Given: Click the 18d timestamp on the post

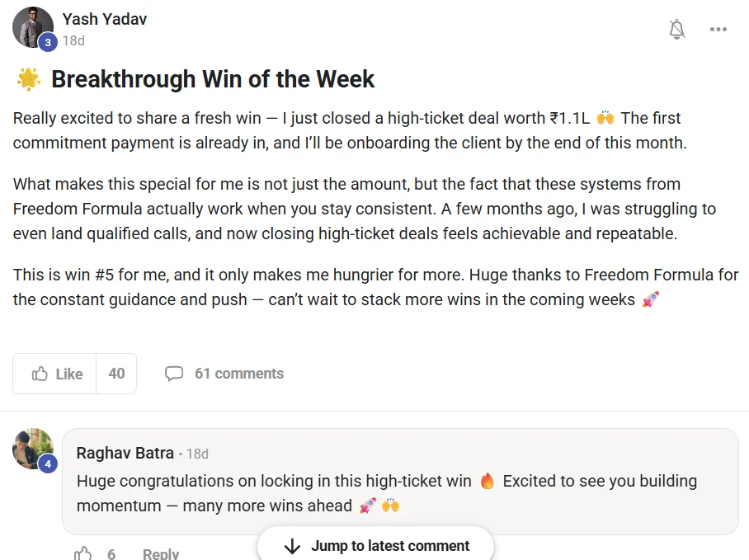Looking at the screenshot, I should (x=73, y=40).
